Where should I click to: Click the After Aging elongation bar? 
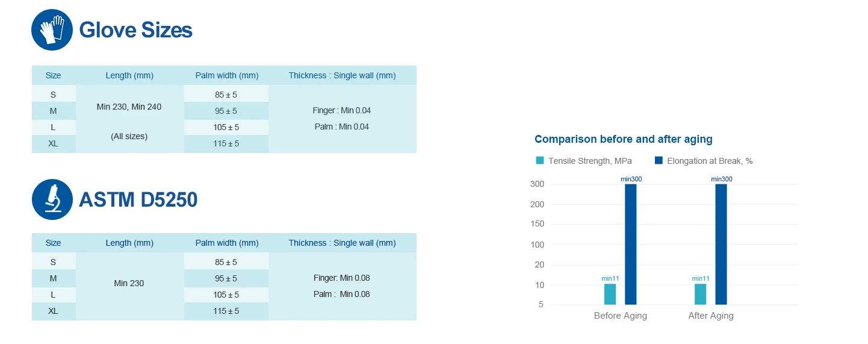(721, 244)
